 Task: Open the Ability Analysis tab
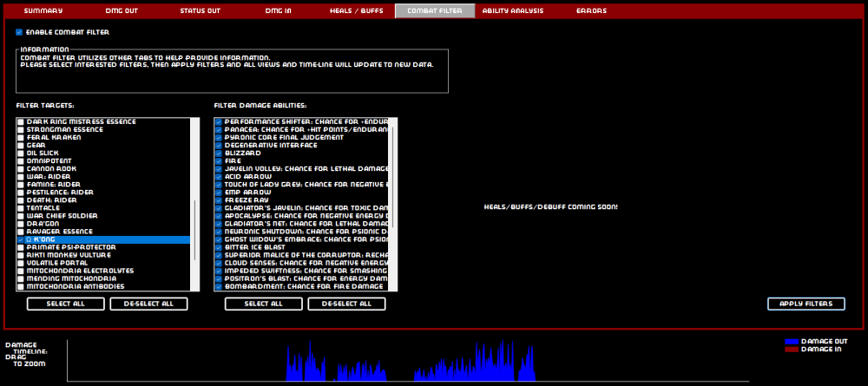(512, 11)
